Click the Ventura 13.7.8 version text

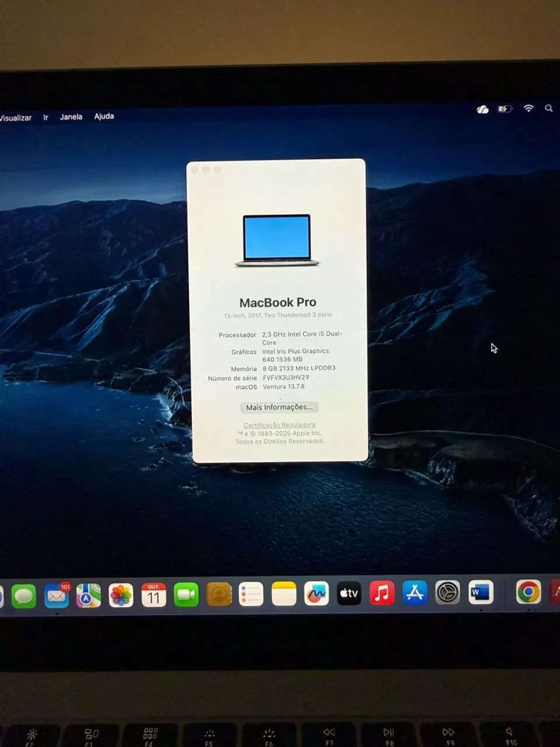coord(283,386)
